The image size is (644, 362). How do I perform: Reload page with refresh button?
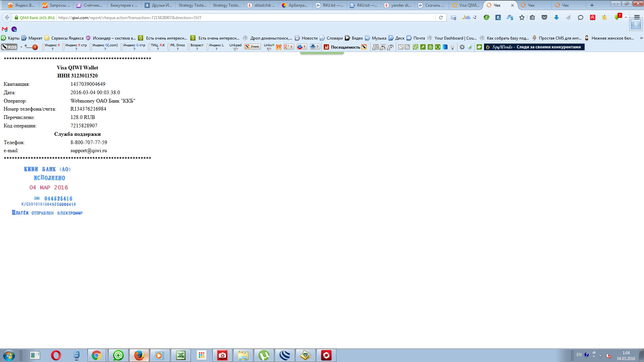coord(441,18)
